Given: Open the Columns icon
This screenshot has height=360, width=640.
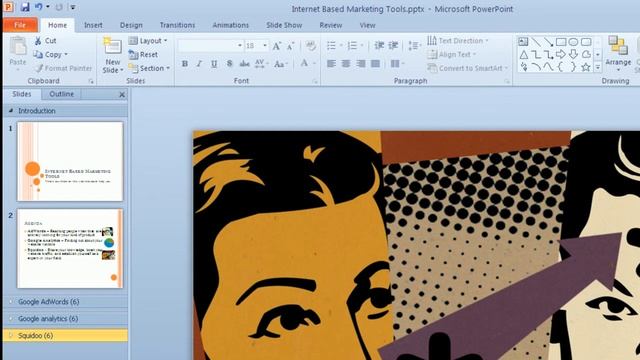Looking at the screenshot, I should (x=396, y=64).
